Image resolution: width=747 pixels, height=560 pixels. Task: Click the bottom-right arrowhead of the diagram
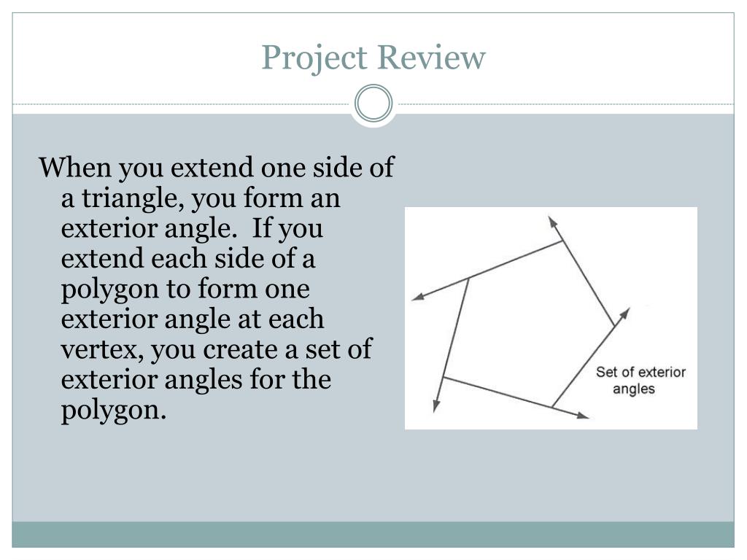click(583, 416)
